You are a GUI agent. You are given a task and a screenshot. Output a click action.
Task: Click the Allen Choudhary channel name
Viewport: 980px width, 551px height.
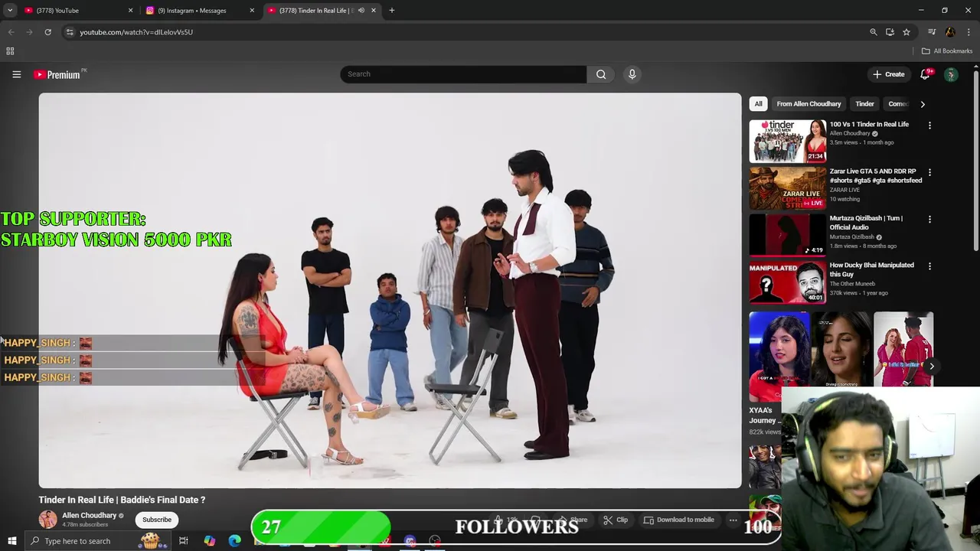click(x=90, y=516)
